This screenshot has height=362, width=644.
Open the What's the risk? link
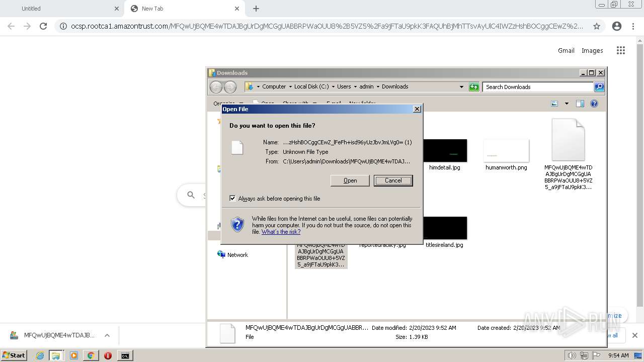tap(281, 232)
